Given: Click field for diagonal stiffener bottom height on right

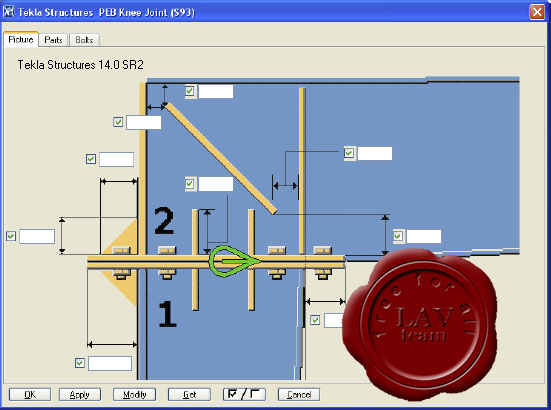Looking at the screenshot, I should [424, 236].
